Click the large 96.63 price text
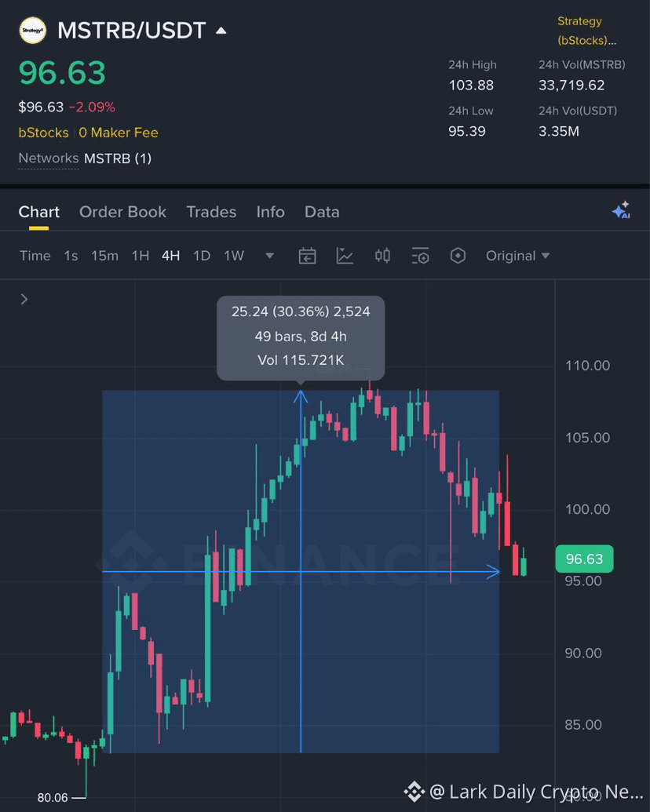650x812 pixels. click(62, 72)
